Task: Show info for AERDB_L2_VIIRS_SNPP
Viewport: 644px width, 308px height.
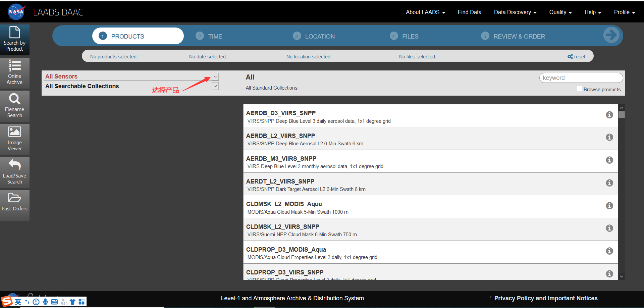Action: (609, 137)
